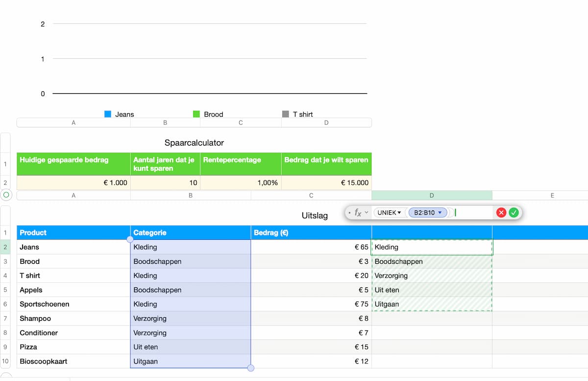This screenshot has height=381, width=588.
Task: Select the Bioscoopkaart product cell
Action: pyautogui.click(x=73, y=361)
